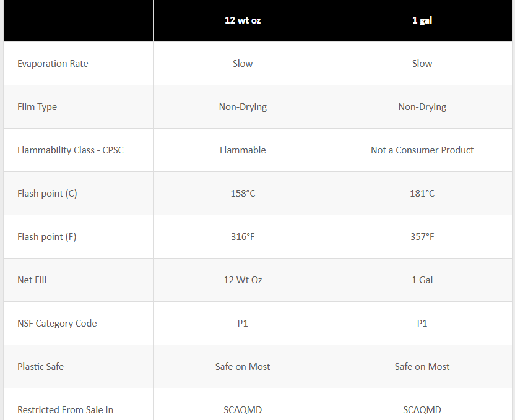Image resolution: width=515 pixels, height=420 pixels.
Task: Click the Restricted From Sale In label
Action: (65, 410)
